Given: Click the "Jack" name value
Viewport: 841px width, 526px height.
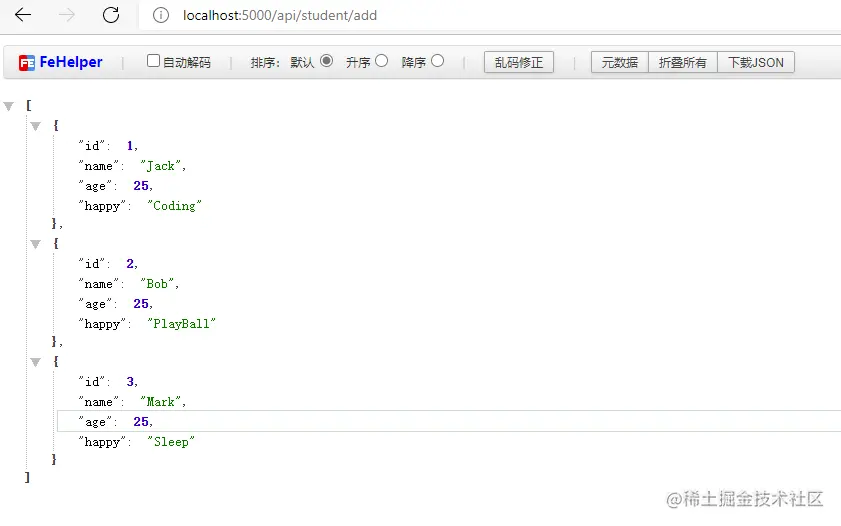Looking at the screenshot, I should click(160, 166).
